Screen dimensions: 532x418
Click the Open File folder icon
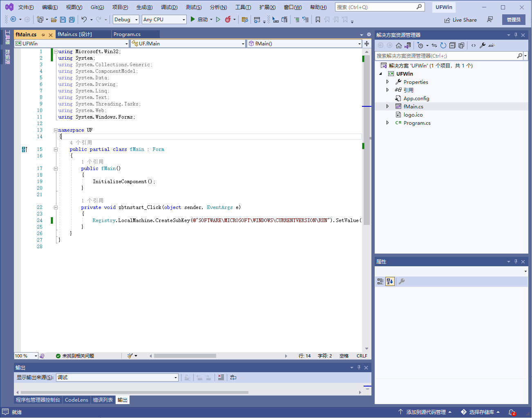point(54,19)
